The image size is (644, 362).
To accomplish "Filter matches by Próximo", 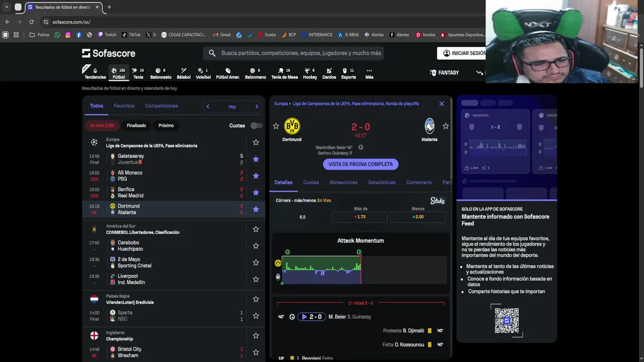I will tap(166, 126).
